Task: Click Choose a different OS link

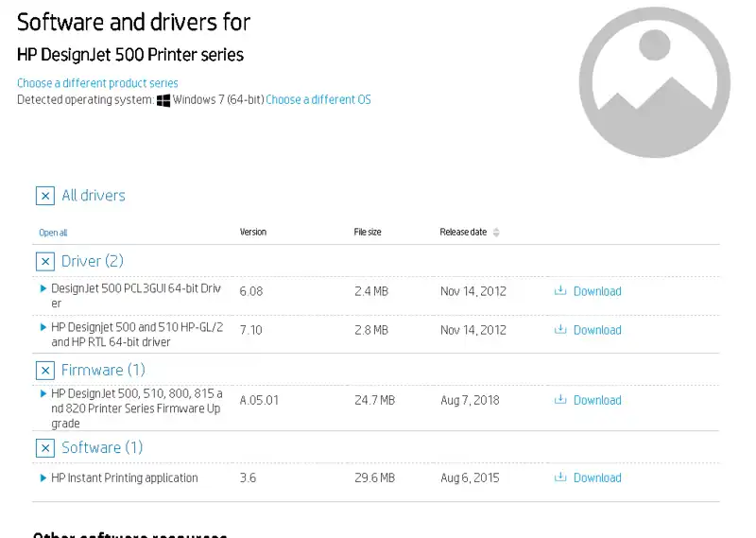Action: pyautogui.click(x=318, y=100)
